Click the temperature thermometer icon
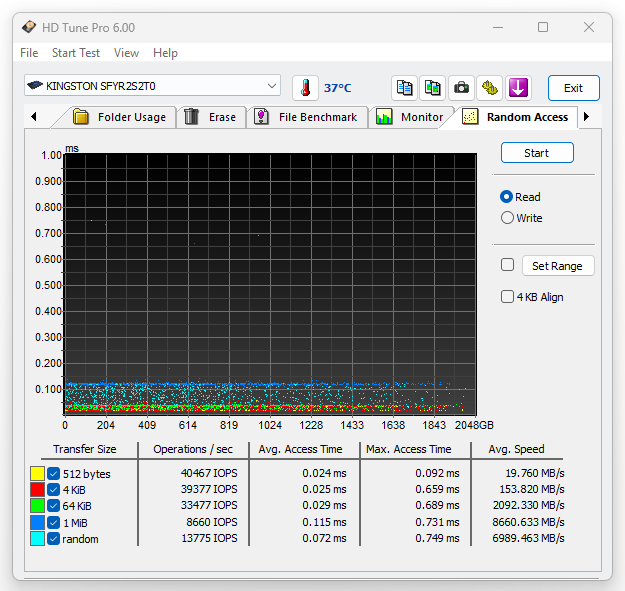Viewport: 625px width, 591px height. pyautogui.click(x=305, y=88)
